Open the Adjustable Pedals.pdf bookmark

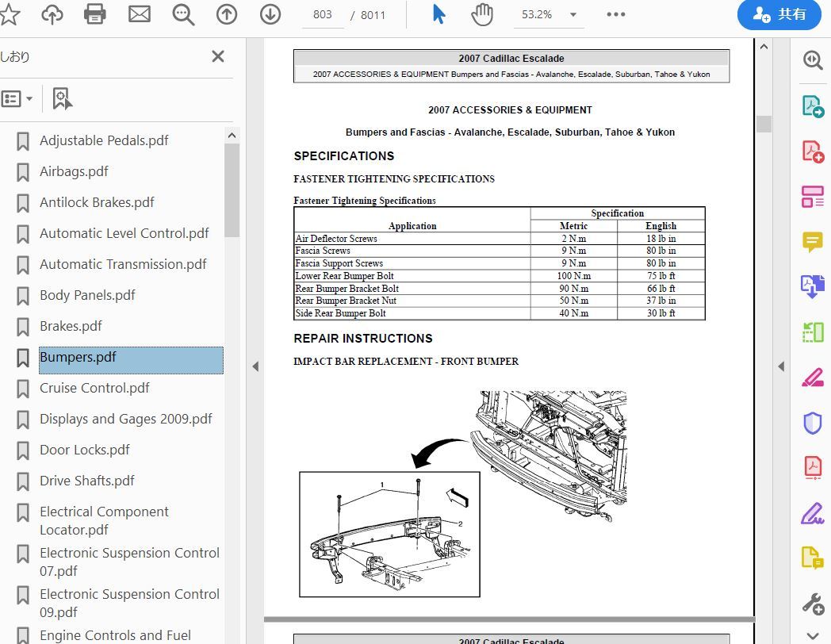(104, 140)
